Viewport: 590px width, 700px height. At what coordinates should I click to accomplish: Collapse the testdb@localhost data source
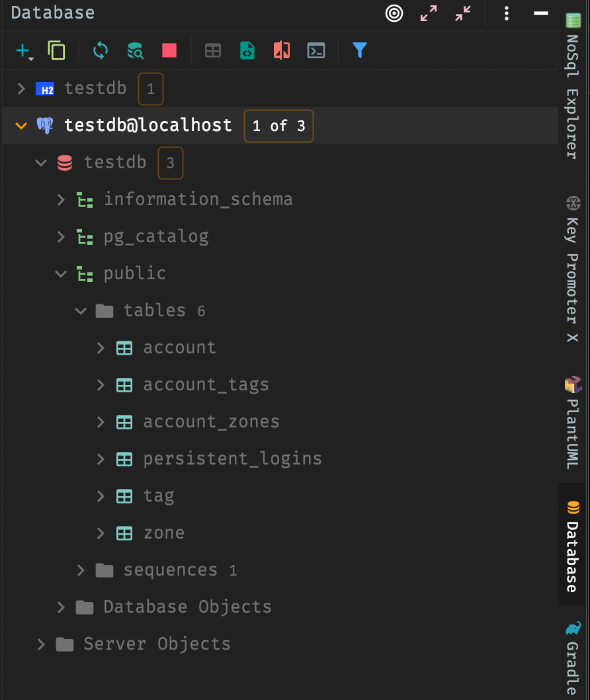21,126
